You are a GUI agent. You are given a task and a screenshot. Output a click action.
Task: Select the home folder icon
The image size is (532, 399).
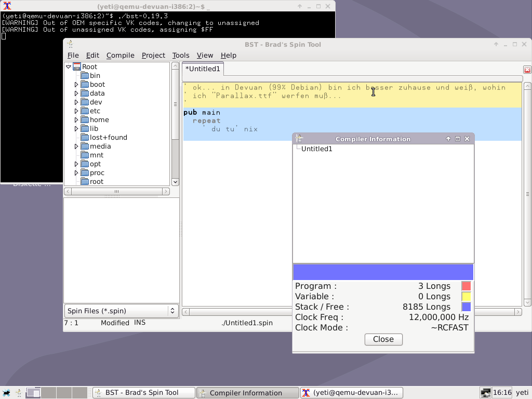pyautogui.click(x=85, y=119)
